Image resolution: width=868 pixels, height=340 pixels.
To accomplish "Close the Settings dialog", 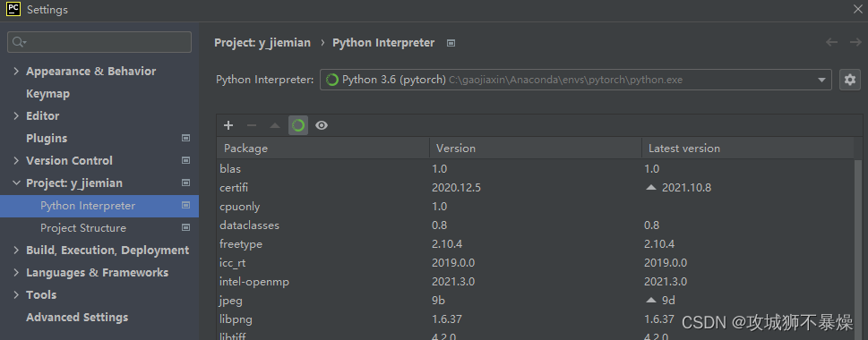I will pyautogui.click(x=857, y=9).
